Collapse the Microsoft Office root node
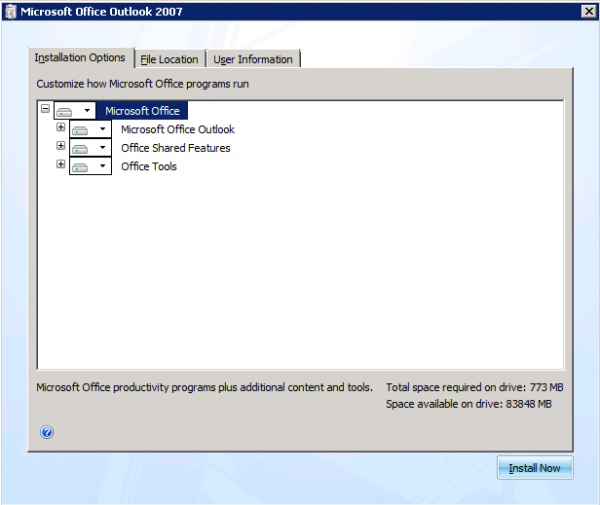This screenshot has height=505, width=600. (x=45, y=109)
